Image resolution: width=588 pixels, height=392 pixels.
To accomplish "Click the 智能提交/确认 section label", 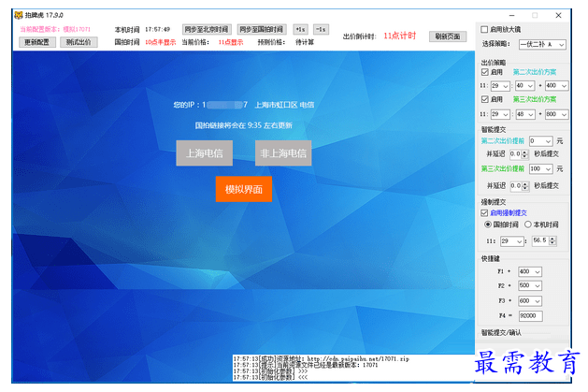I will (x=501, y=333).
